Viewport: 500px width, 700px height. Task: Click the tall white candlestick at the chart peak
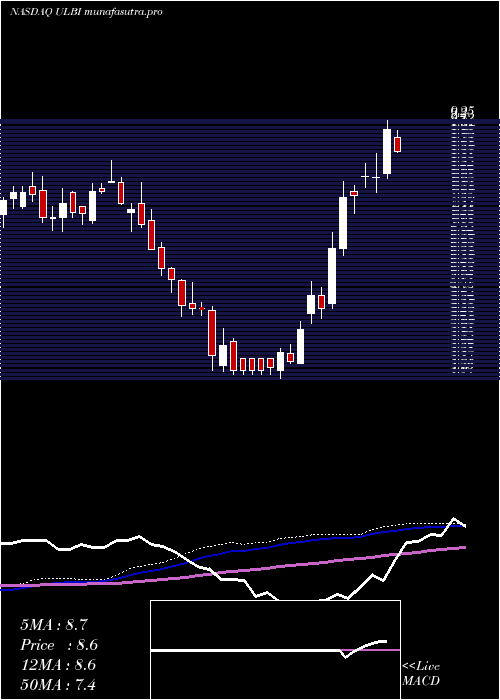387,151
